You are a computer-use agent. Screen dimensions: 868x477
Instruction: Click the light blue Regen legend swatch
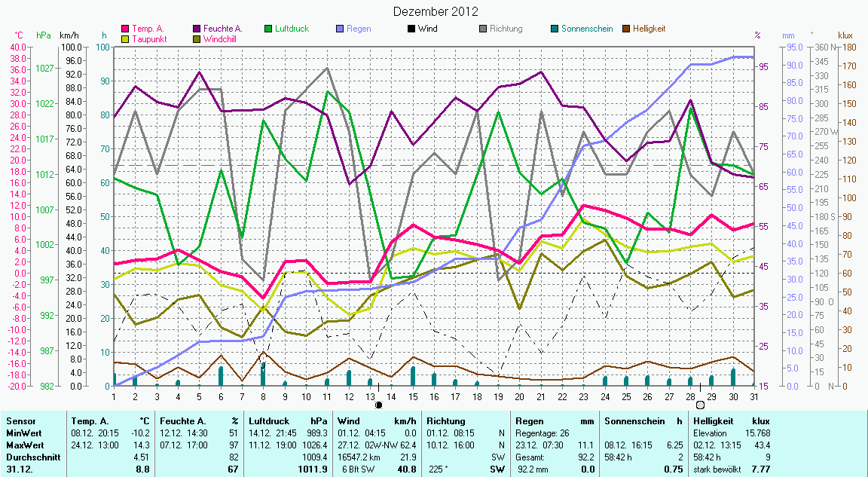click(340, 29)
